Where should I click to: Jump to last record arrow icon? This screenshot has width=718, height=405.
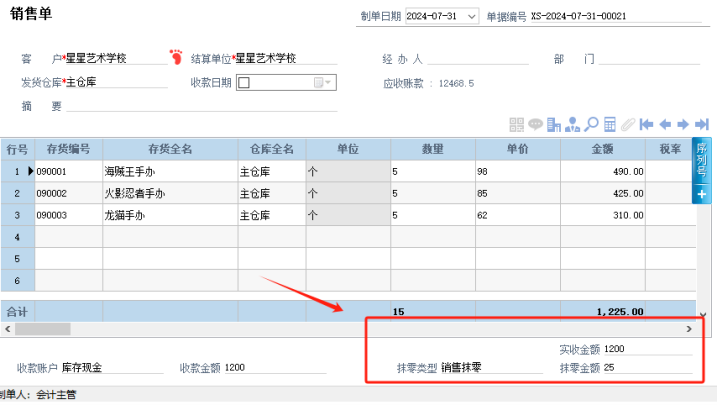click(x=702, y=125)
